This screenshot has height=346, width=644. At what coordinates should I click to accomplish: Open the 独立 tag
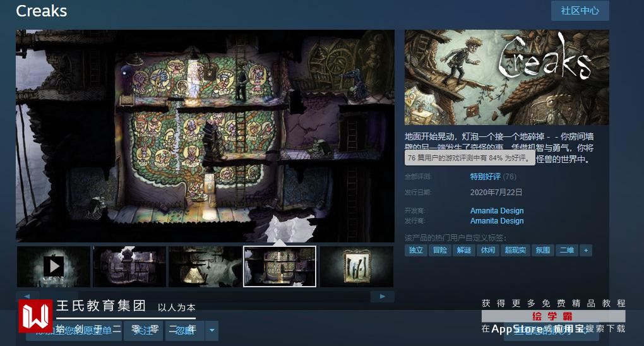(415, 250)
